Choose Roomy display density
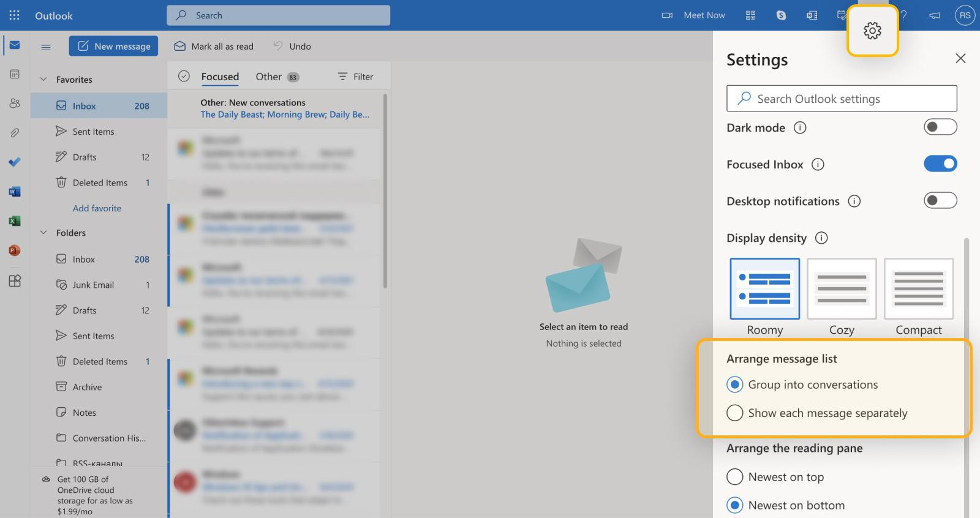 pyautogui.click(x=764, y=288)
